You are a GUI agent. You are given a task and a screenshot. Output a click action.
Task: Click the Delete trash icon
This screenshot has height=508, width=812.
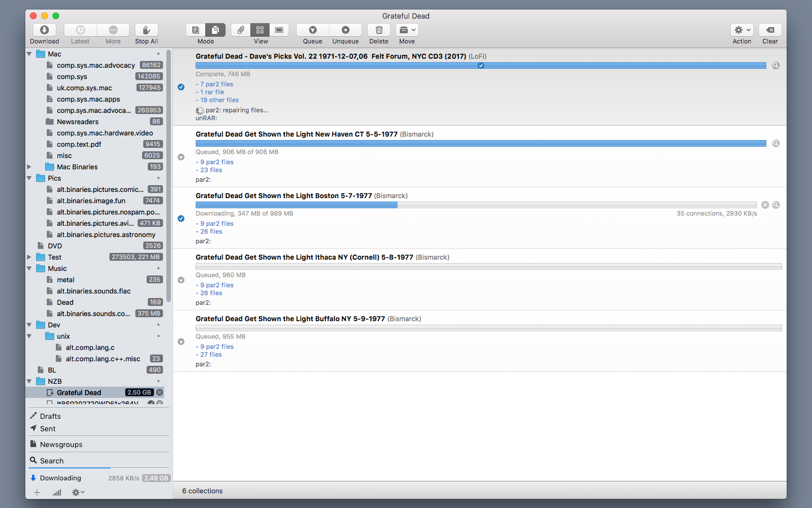(x=379, y=30)
